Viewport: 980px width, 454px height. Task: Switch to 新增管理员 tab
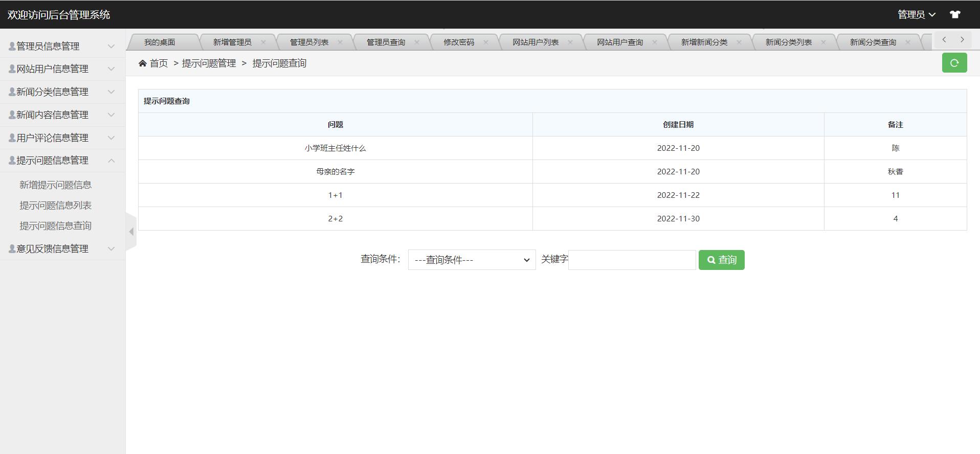click(232, 42)
